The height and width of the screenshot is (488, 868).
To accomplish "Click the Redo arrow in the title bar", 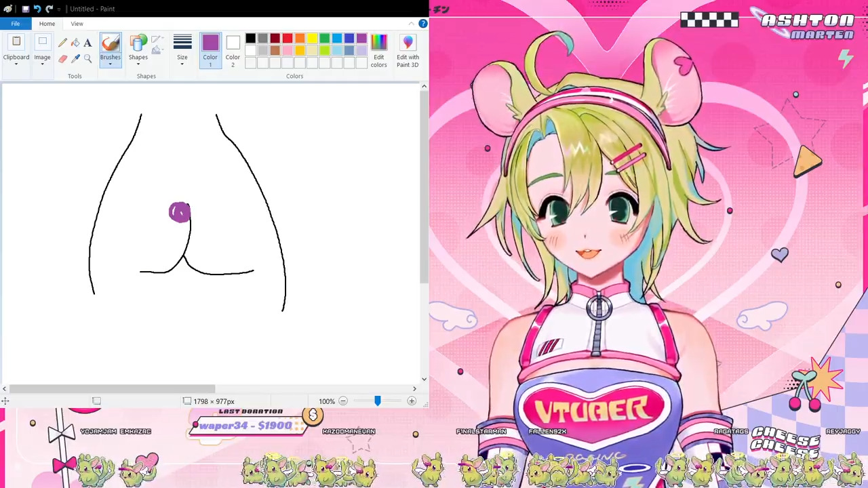I will pos(49,9).
